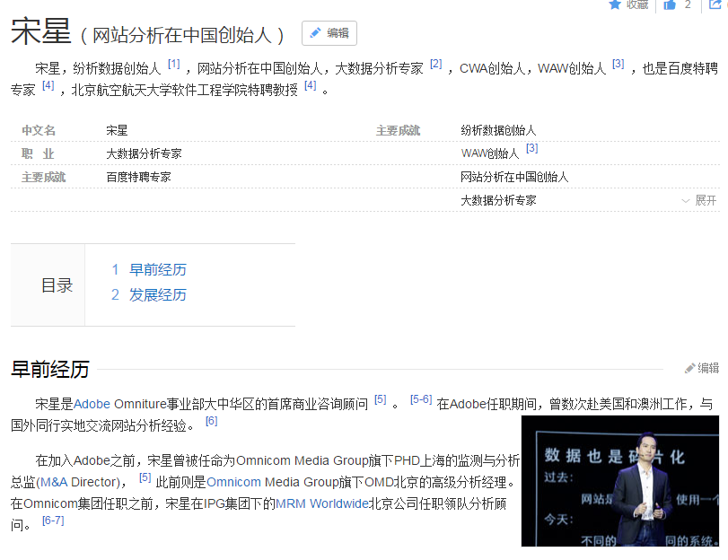This screenshot has height=560, width=728.
Task: Click the 编辑 button next to the title
Action: tap(329, 33)
